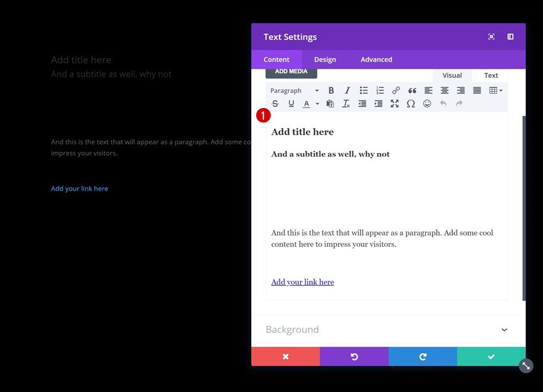Switch to the Design tab
Screen dimensions: 543x392
point(325,60)
